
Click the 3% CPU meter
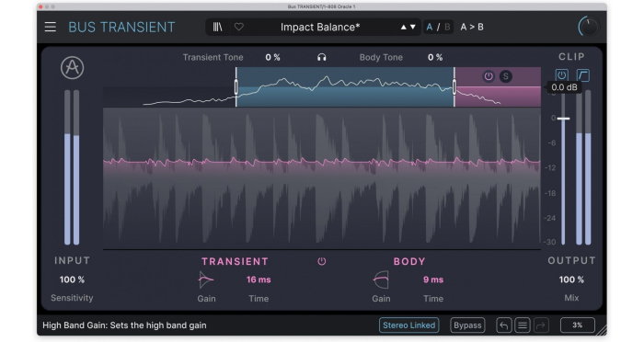[578, 325]
